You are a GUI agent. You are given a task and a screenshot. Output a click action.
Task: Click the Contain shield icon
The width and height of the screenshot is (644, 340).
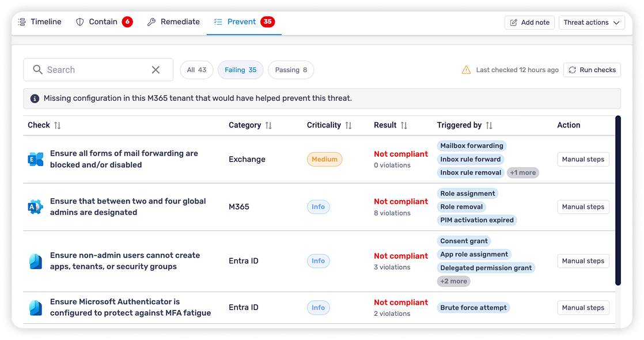[x=79, y=22]
